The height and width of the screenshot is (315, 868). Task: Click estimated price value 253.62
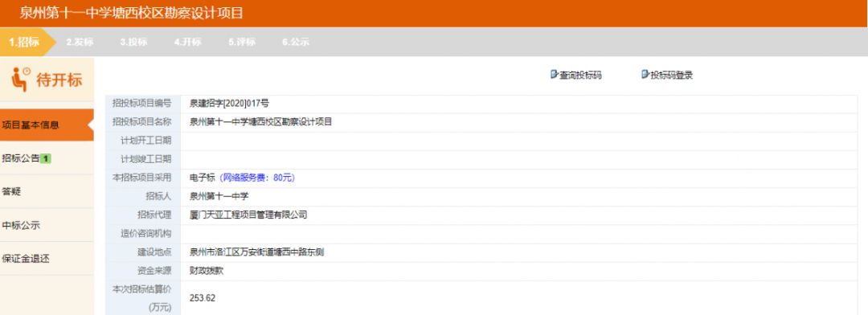click(202, 298)
